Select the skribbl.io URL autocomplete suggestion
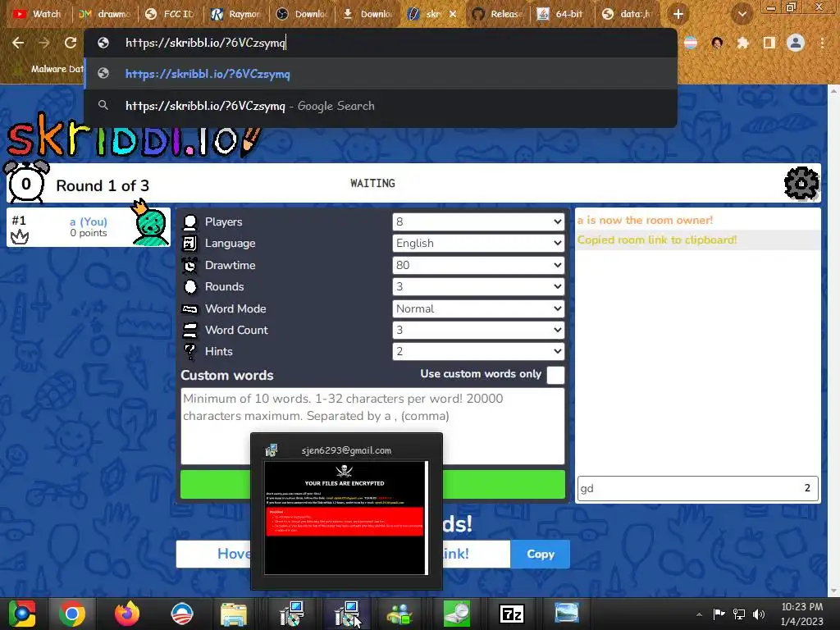 tap(381, 74)
